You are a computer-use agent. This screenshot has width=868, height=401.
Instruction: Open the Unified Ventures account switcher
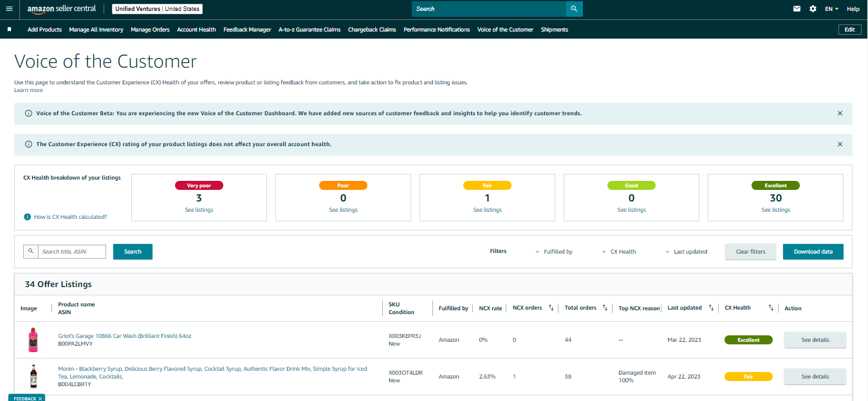click(157, 9)
